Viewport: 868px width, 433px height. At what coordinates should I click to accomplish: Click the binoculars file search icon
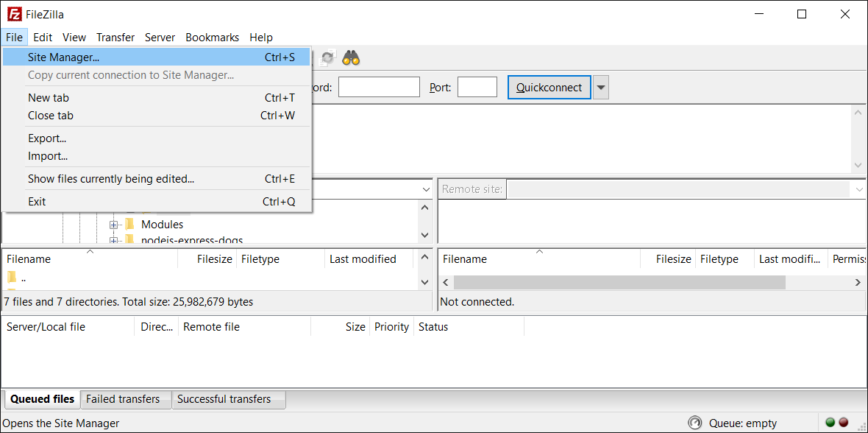tap(351, 58)
